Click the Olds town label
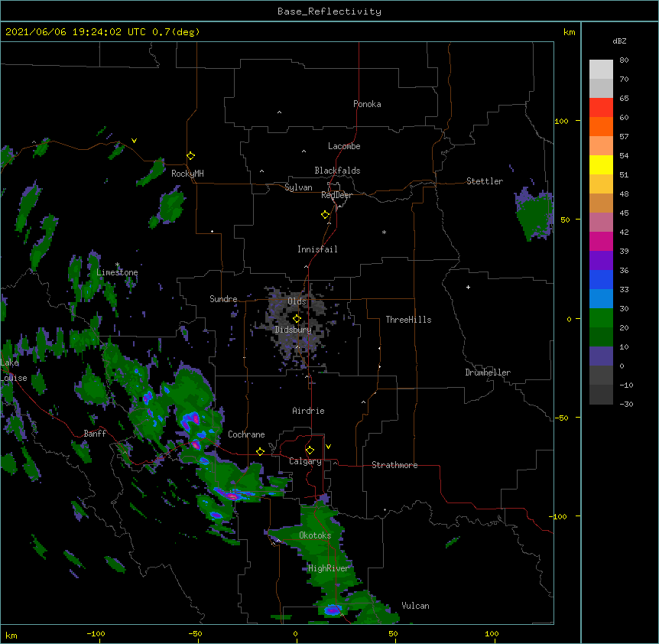659x644 pixels. click(297, 301)
